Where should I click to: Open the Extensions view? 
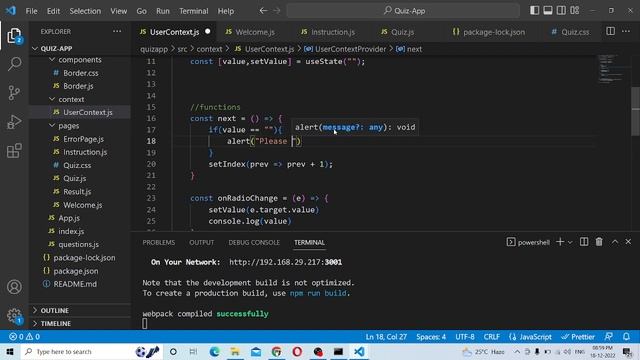pos(14,151)
